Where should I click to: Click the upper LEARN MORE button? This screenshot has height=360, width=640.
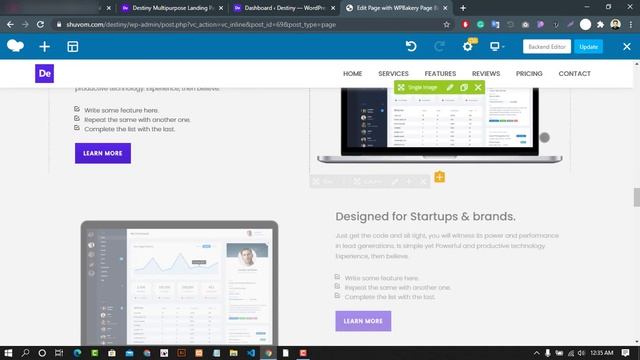pos(103,153)
